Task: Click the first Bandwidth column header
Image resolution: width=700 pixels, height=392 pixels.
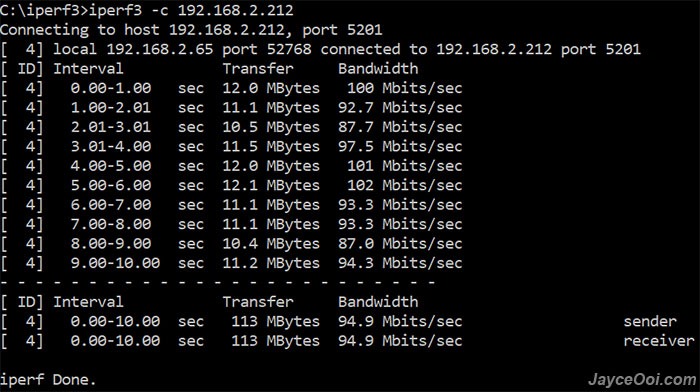Action: pos(378,68)
